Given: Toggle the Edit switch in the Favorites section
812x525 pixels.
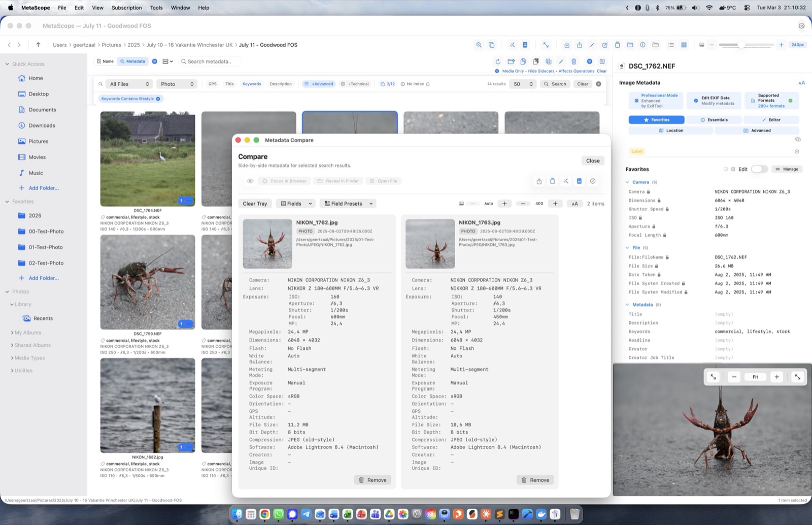Looking at the screenshot, I should [759, 169].
